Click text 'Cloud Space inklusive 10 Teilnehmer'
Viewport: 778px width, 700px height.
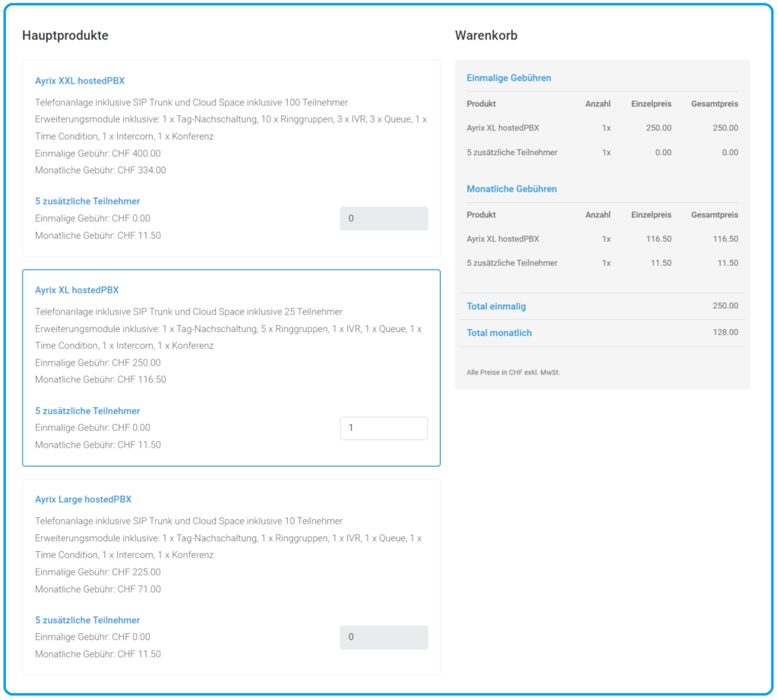[267, 521]
